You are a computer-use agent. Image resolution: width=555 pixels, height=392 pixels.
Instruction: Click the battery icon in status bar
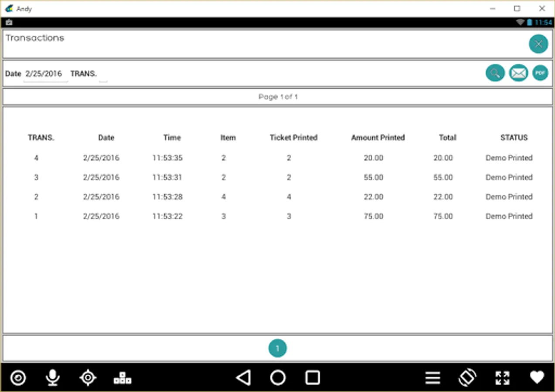tap(529, 22)
